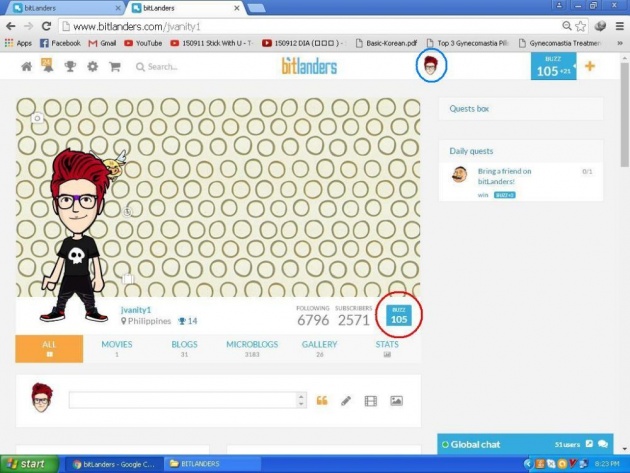
Task: Open the settings gear icon
Action: [92, 66]
